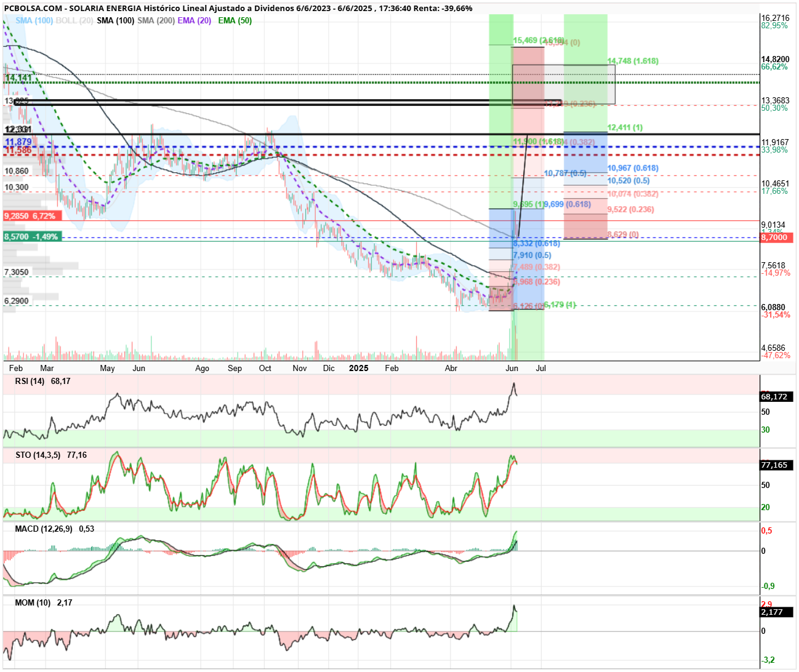Image resolution: width=799 pixels, height=672 pixels.
Task: Click the 14,141 resistance level label
Action: click(x=18, y=78)
